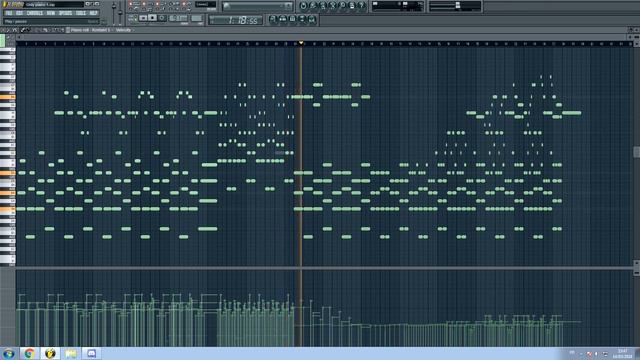Screen dimensions: 640x360
Task: Open the VIEW menu
Action: (51, 13)
